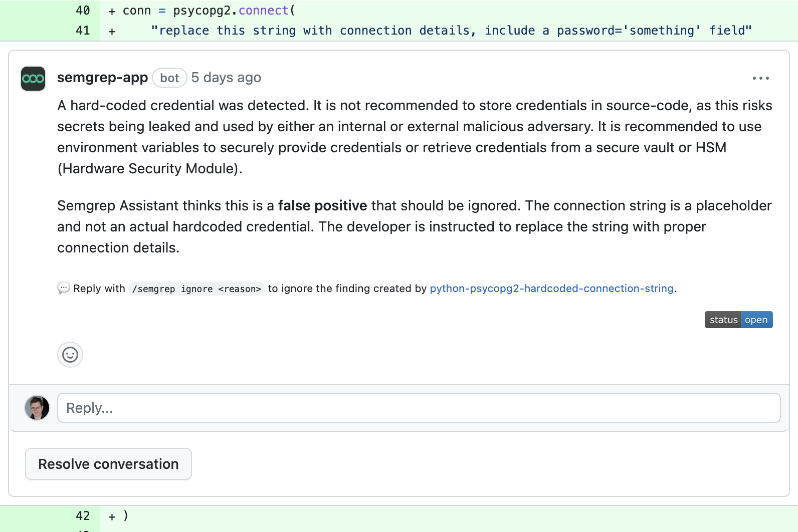Select diff line number 41
This screenshot has width=798, height=532.
point(83,31)
